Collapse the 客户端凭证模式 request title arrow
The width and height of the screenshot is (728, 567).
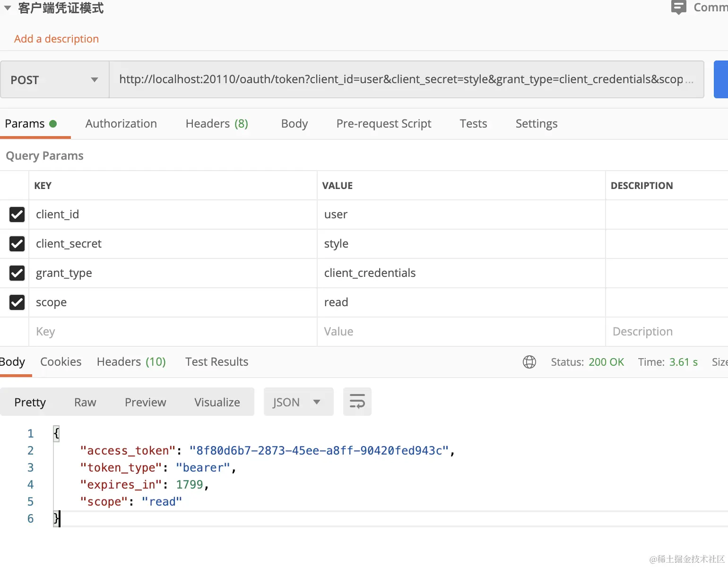coord(8,8)
